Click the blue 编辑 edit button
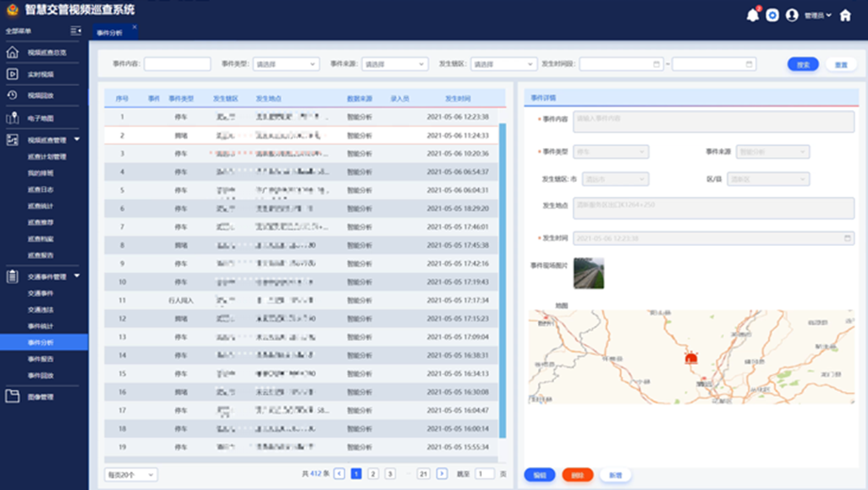Screen dimensions: 868x490 (x=540, y=475)
